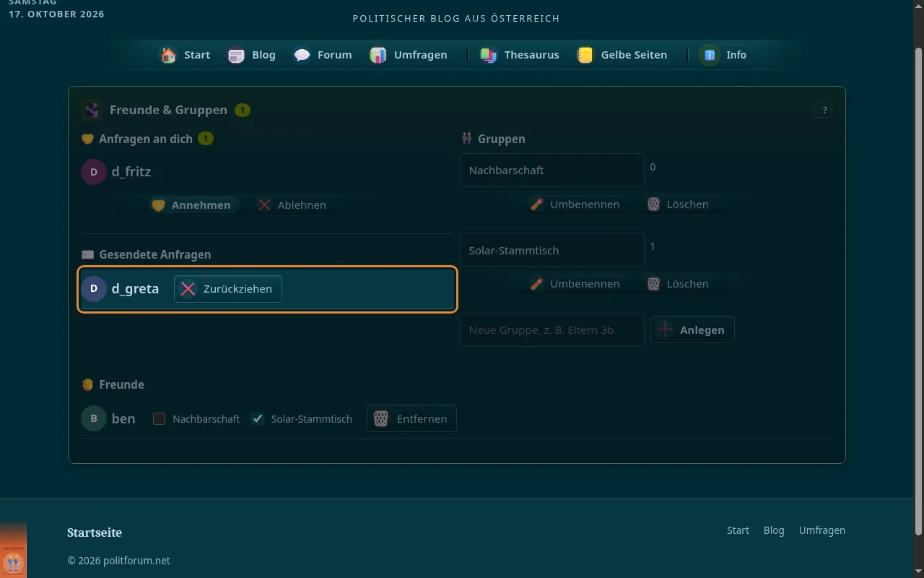Screen dimensions: 924x578
Task: Click the Umfragen chart icon
Action: (378, 55)
